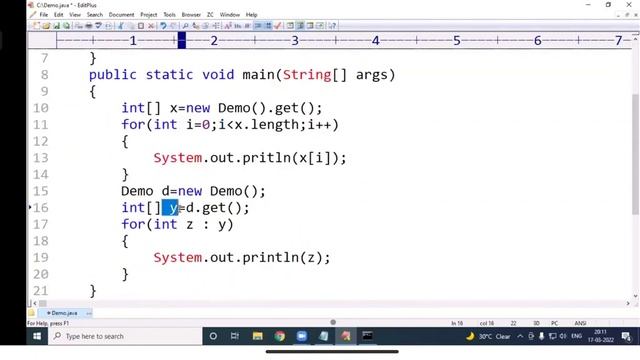Image resolution: width=640 pixels, height=360 pixels.
Task: Click the text 'System.out.println(z);'
Action: coord(242,258)
